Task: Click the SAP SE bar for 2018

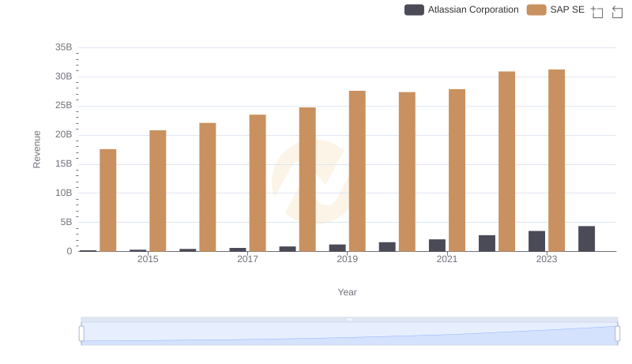Action: click(x=307, y=179)
